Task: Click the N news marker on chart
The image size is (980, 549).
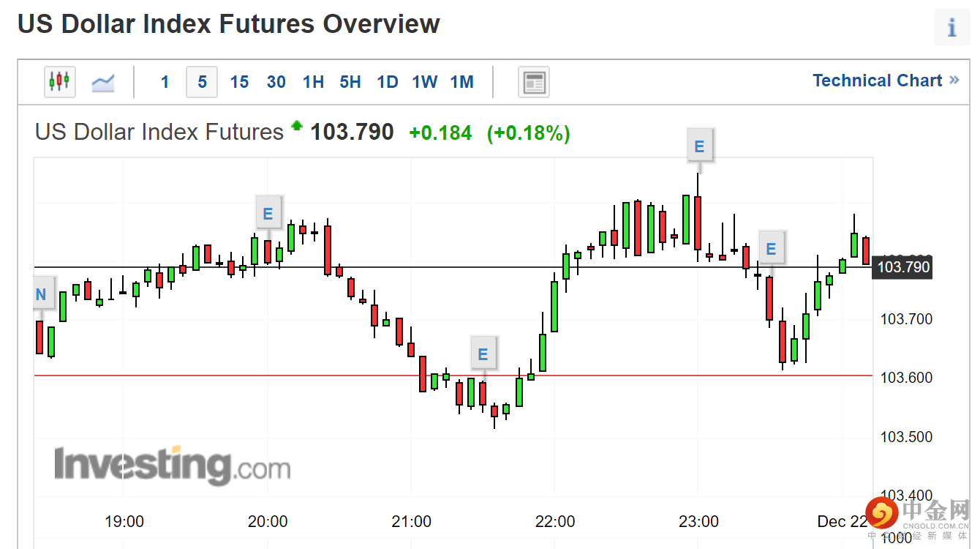Action: (42, 294)
